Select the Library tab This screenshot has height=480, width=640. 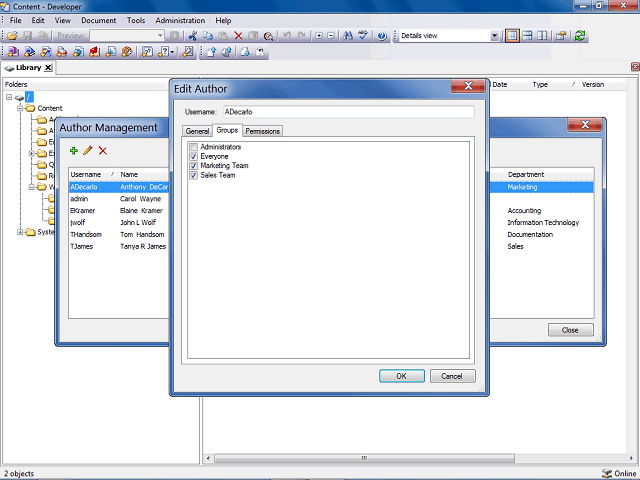click(x=29, y=68)
